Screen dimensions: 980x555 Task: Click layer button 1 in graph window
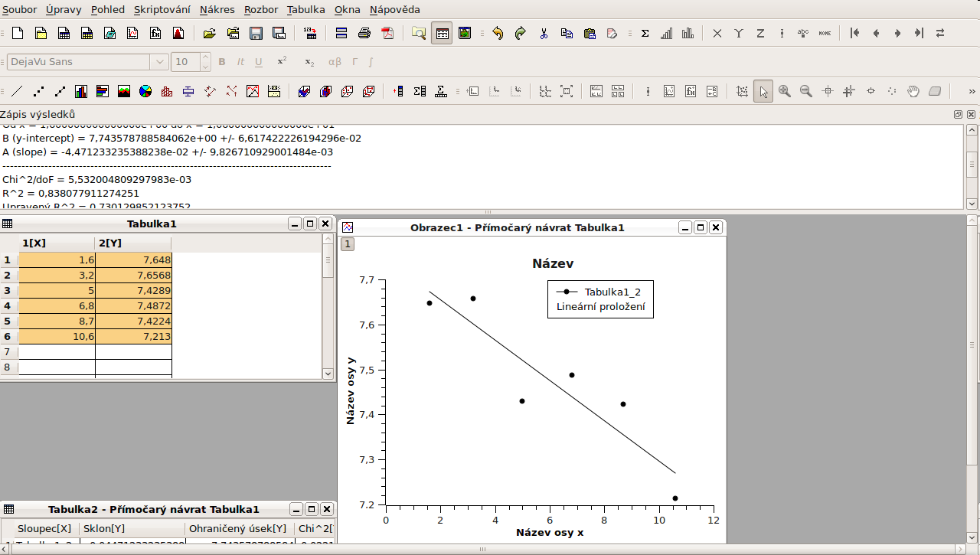click(347, 244)
